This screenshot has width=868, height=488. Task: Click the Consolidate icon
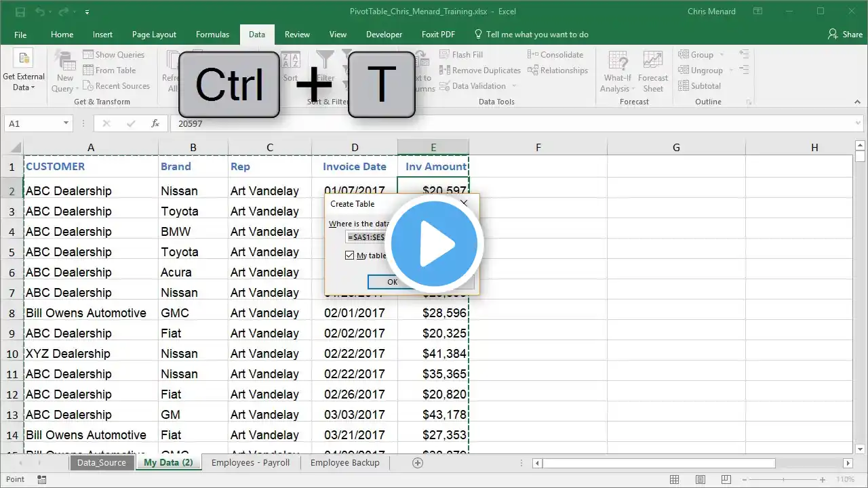(533, 55)
